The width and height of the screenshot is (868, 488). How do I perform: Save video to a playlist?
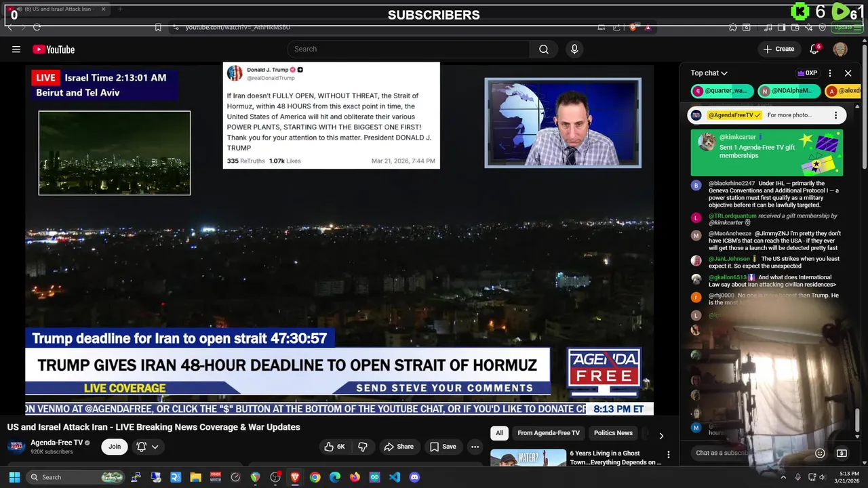[x=443, y=447]
